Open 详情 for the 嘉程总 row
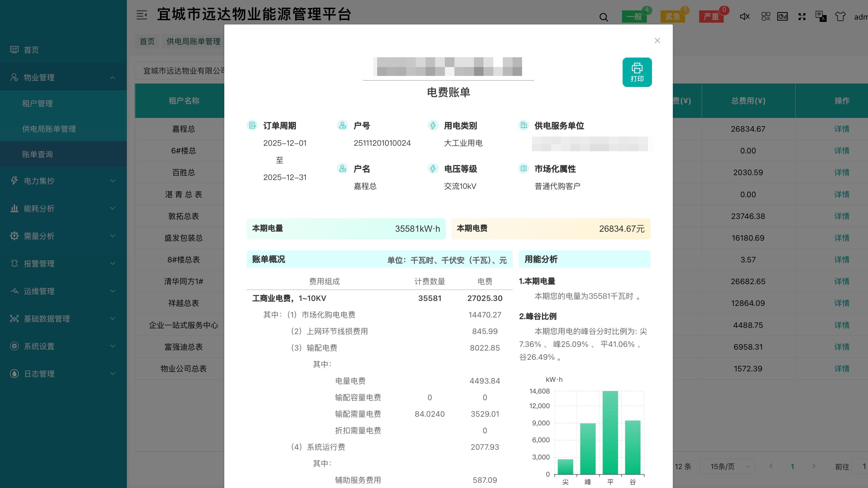The image size is (868, 488). tap(841, 129)
